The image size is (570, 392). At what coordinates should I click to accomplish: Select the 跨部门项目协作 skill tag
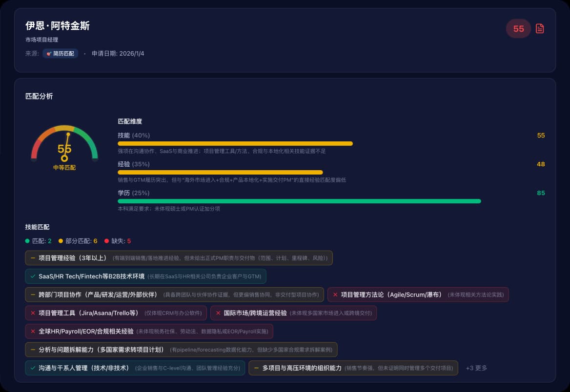[x=174, y=294]
